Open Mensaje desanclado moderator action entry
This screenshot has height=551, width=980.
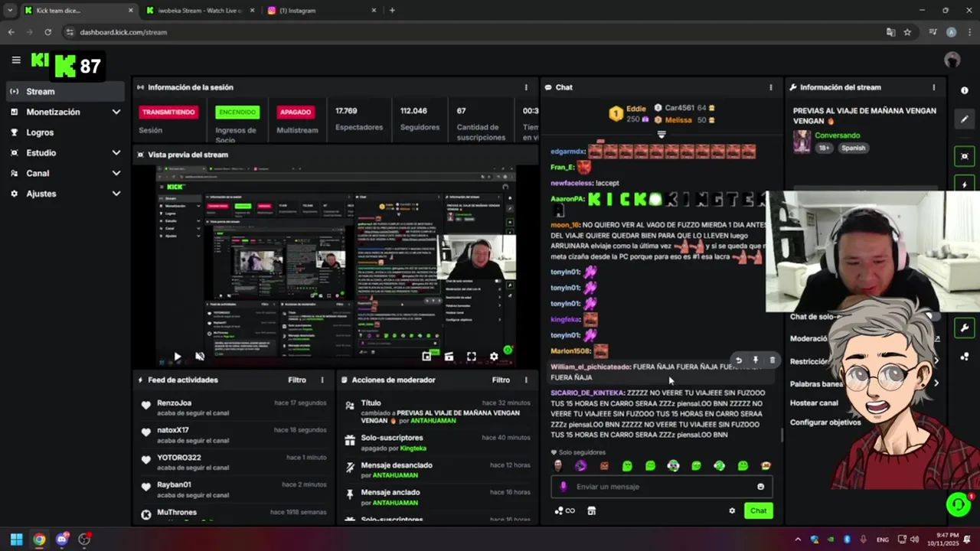click(x=437, y=470)
